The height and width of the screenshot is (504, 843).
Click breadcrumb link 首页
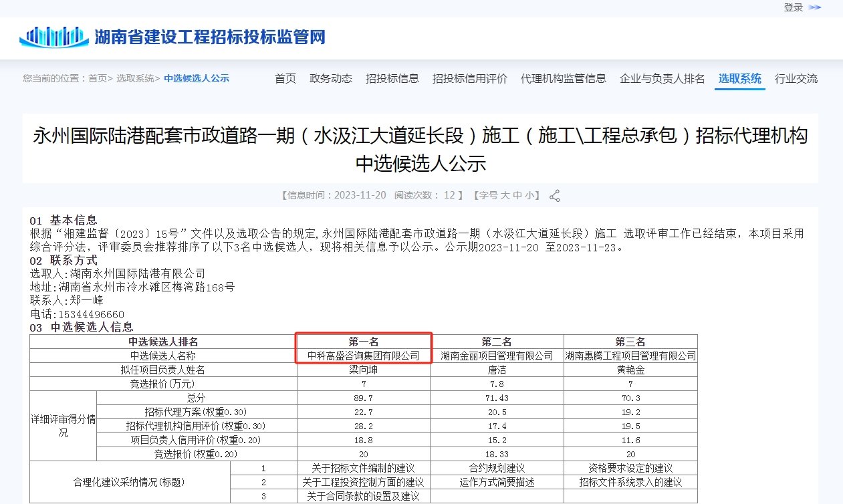point(98,78)
